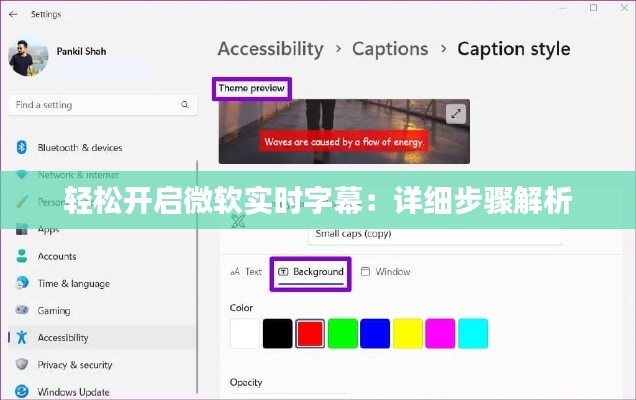636x400 pixels.
Task: Pick the black color swatch
Action: click(x=277, y=333)
